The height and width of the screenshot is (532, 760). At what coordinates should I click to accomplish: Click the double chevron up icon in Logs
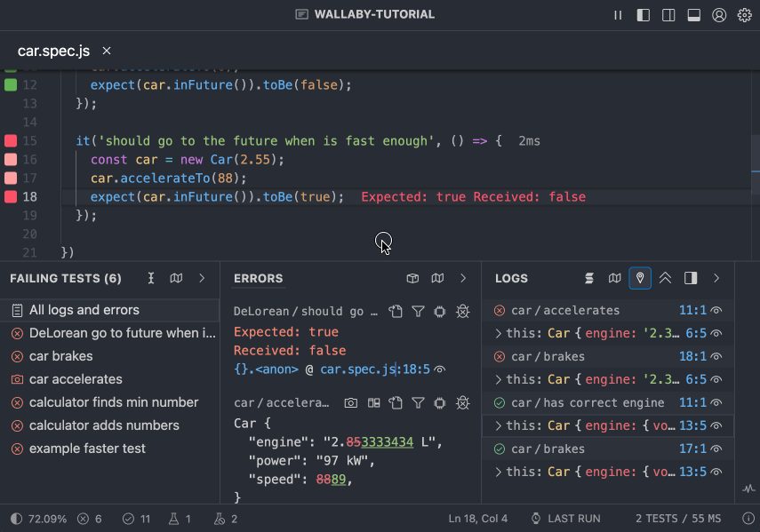(666, 278)
